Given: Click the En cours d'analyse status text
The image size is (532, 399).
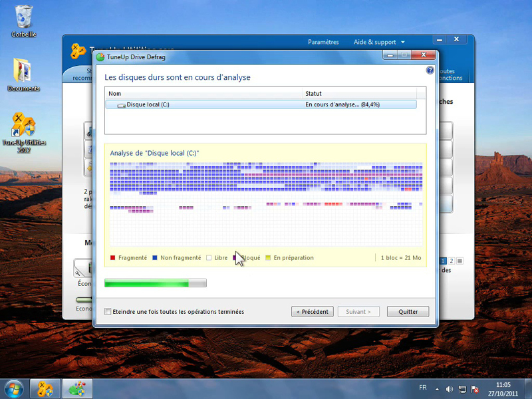Looking at the screenshot, I should [x=342, y=104].
